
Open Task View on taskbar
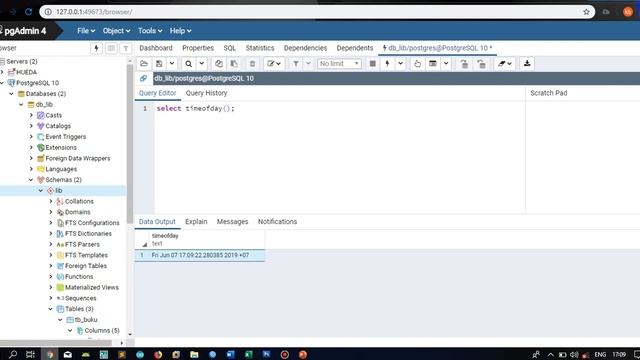coord(30,354)
